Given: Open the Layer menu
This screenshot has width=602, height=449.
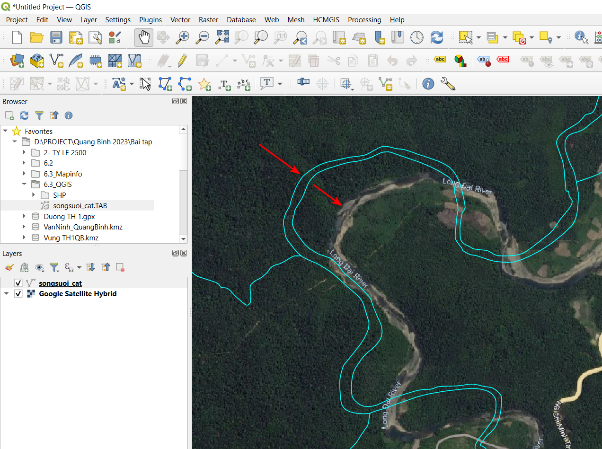Looking at the screenshot, I should click(89, 20).
